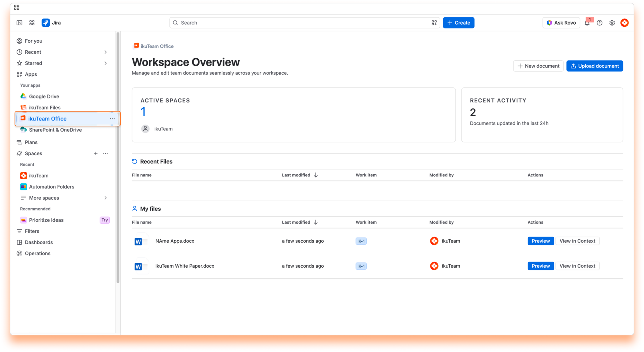Open the settings gear
This screenshot has width=644, height=352.
pos(612,23)
